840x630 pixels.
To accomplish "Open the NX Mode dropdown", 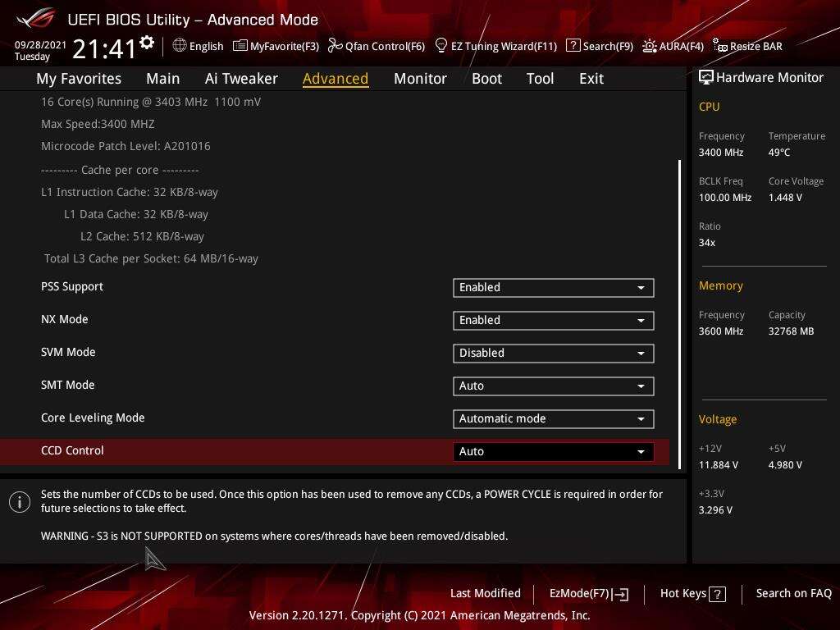I will 553,320.
